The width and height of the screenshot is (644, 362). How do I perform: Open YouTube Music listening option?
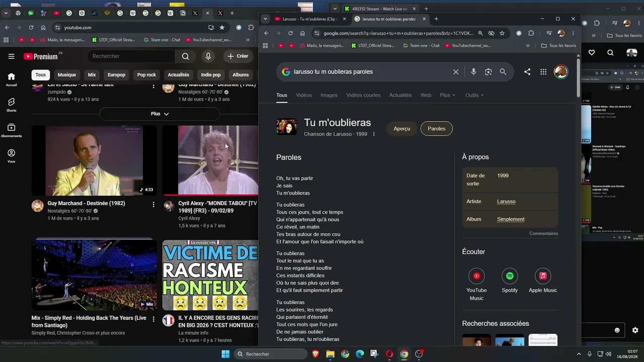coord(476,285)
